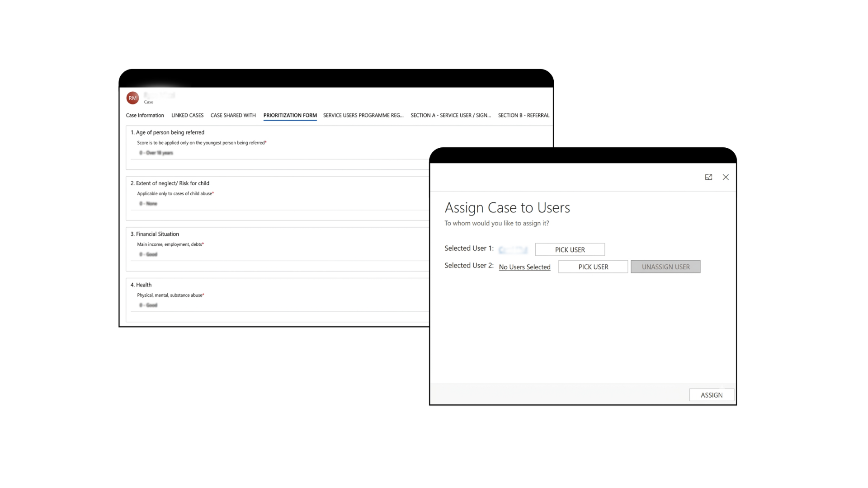The image size is (868, 488).
Task: Open Financial Situation score dropdown
Action: tap(280, 254)
